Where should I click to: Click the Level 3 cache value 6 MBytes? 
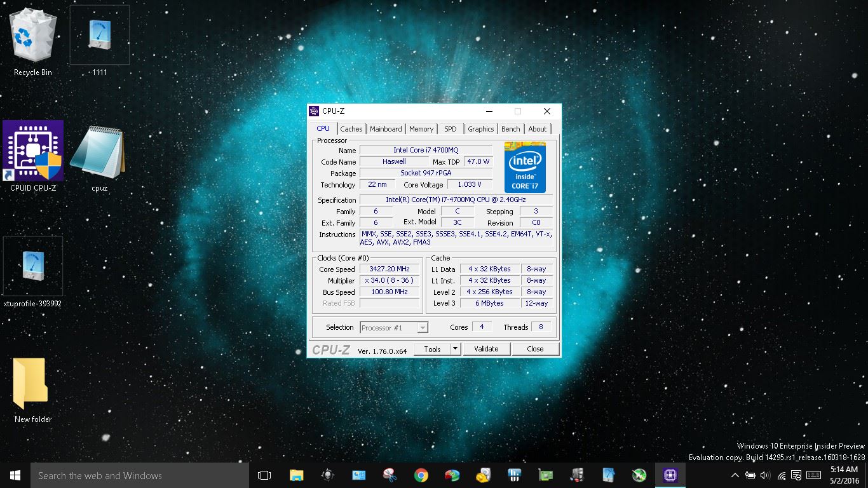489,304
